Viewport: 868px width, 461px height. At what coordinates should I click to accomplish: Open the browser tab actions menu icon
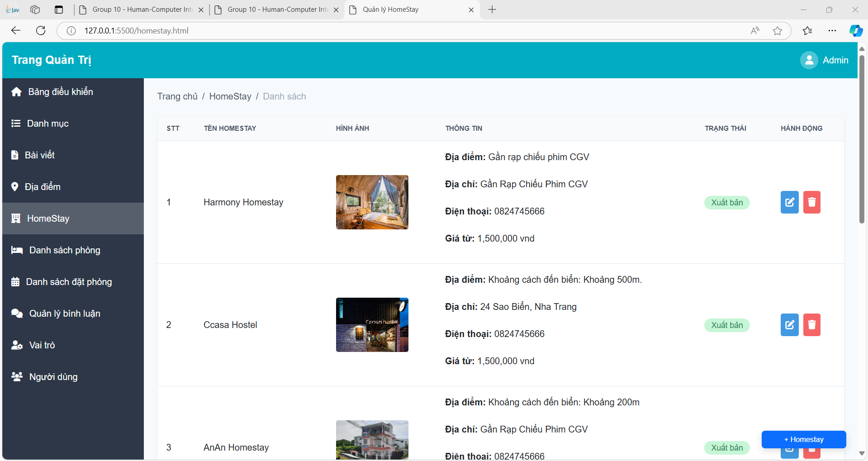[59, 10]
